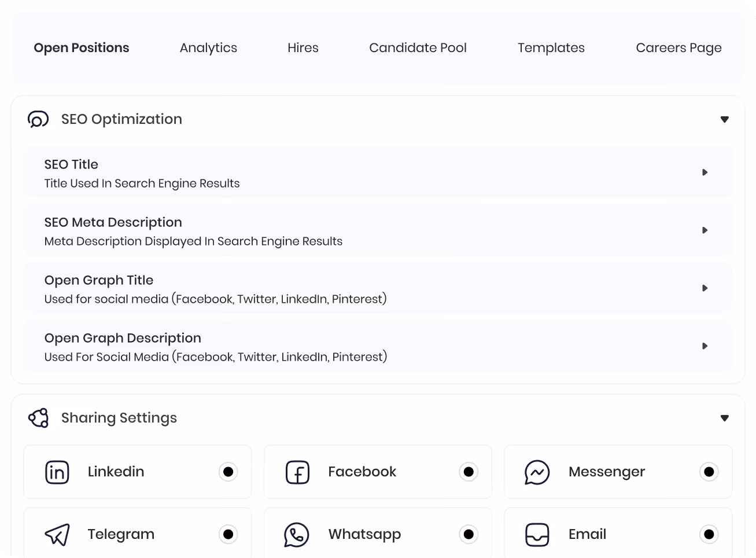Viewport: 756px width, 558px height.
Task: Toggle the Facebook sharing radio button
Action: (x=469, y=472)
